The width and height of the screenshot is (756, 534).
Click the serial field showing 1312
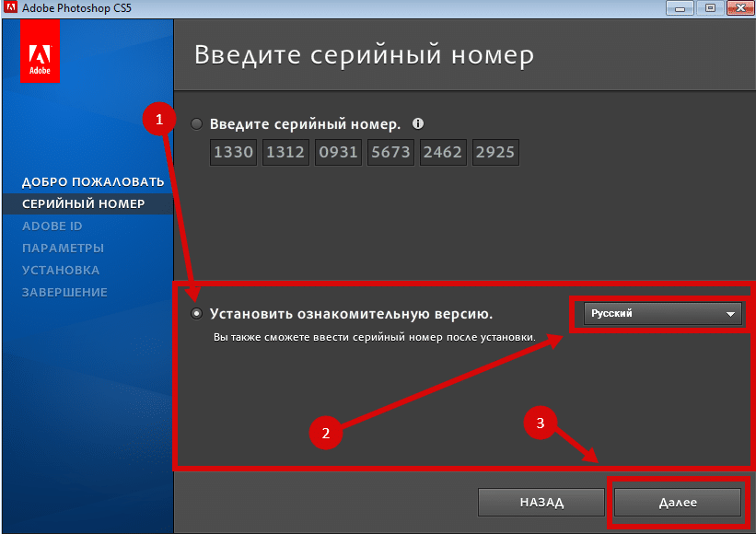click(285, 153)
